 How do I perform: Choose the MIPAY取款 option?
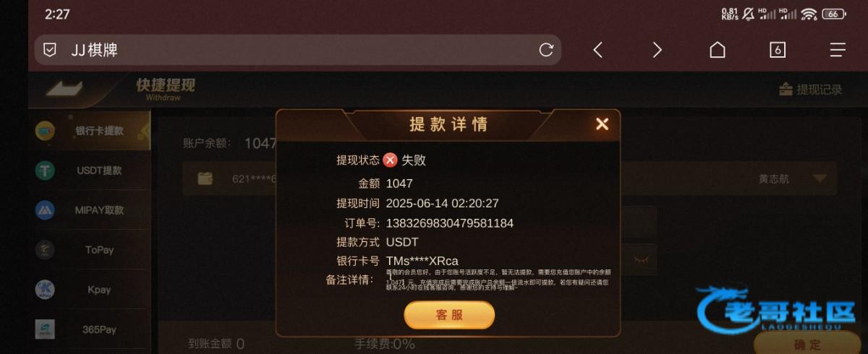tap(90, 210)
